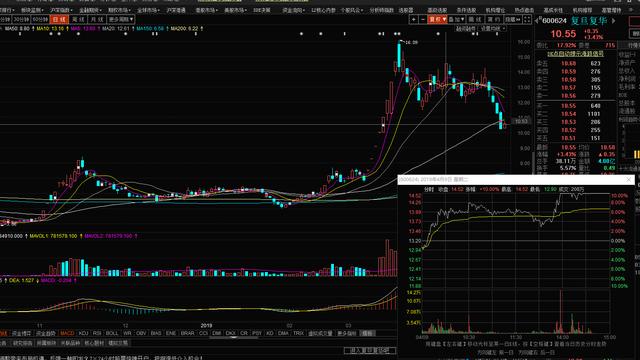This screenshot has width=640, height=360.
Task: Open the 复权 adjustment dropdown
Action: 437,19
